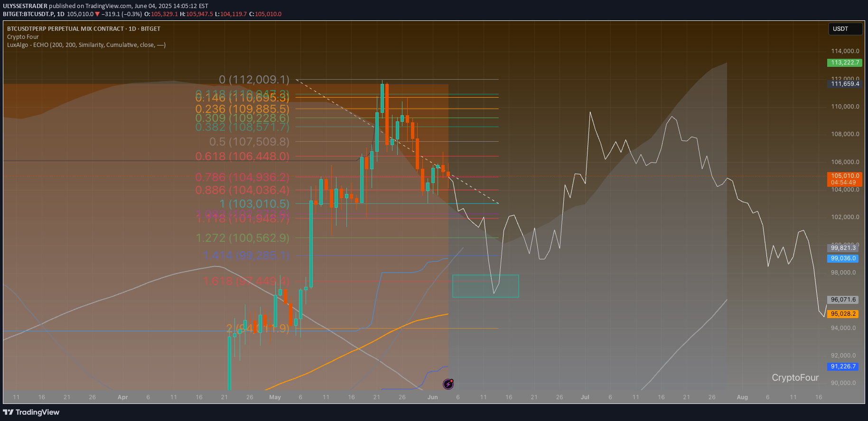868x421 pixels.
Task: Select the Fibonacci 1.414 level label
Action: click(x=246, y=256)
